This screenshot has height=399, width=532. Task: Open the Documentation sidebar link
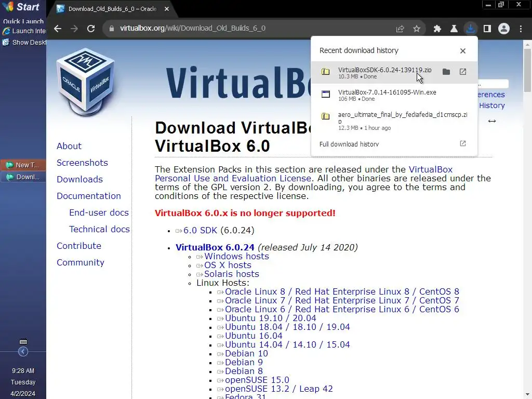tap(88, 196)
